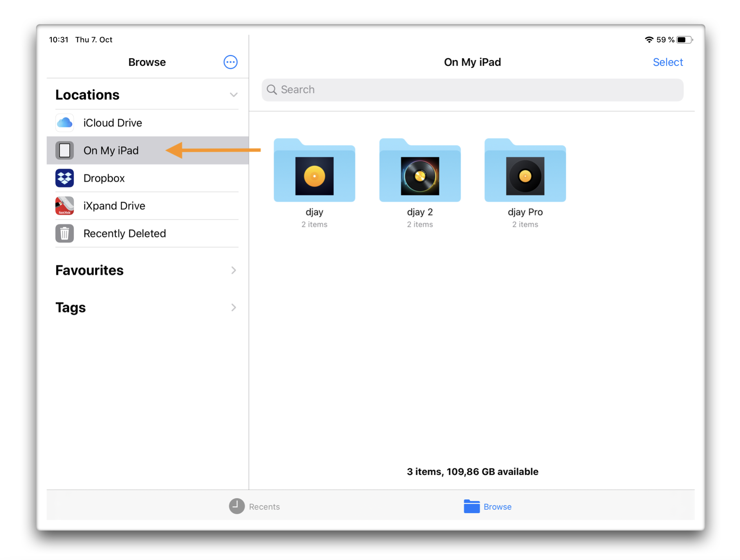Tap the Wi-Fi icon in status bar
The width and height of the screenshot is (740, 560).
click(x=648, y=39)
